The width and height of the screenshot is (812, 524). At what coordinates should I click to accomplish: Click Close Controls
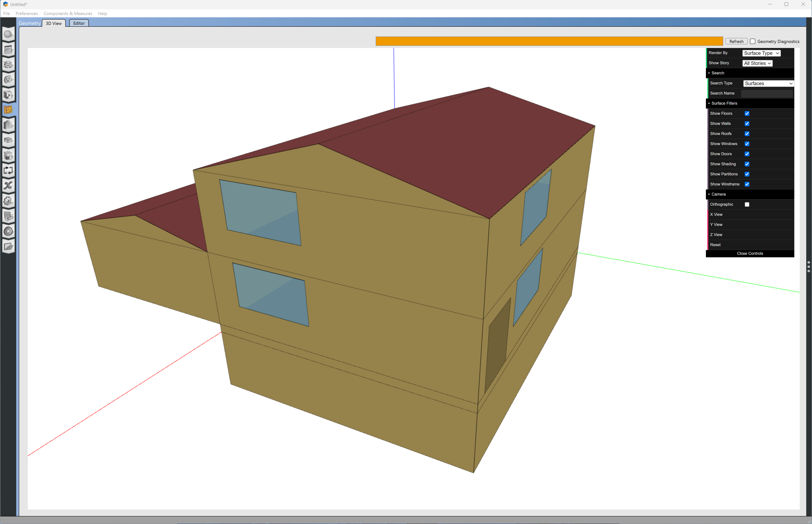[750, 253]
